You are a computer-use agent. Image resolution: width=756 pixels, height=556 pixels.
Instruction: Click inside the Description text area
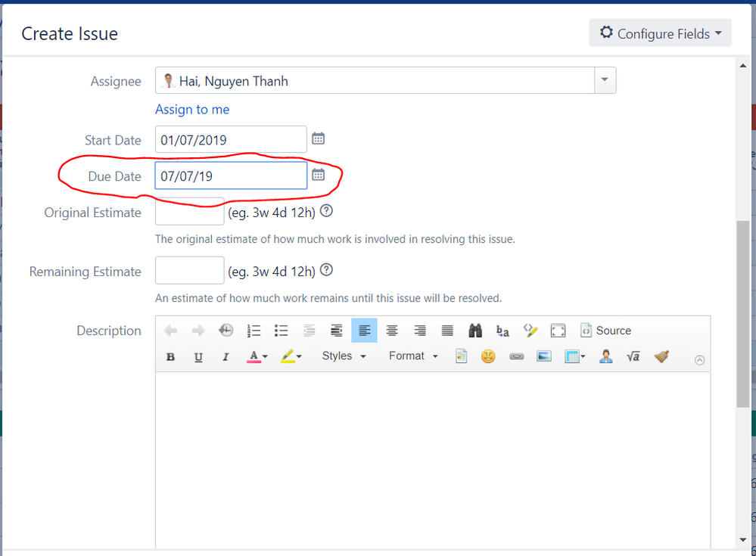pyautogui.click(x=432, y=460)
